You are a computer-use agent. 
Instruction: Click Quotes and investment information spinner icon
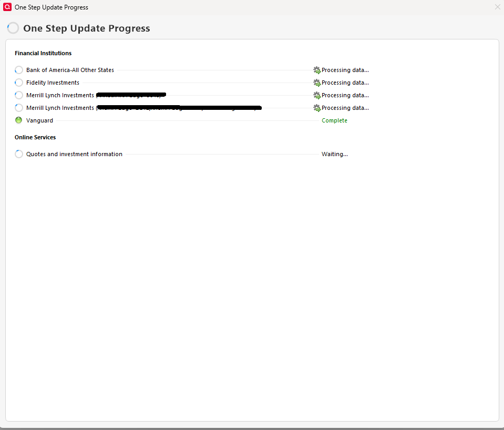click(18, 154)
